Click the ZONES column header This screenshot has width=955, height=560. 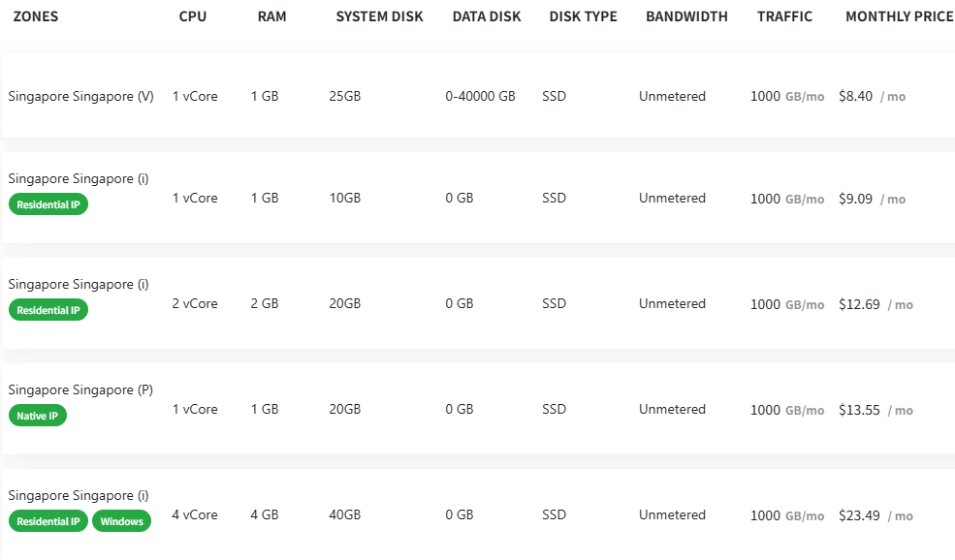point(35,16)
